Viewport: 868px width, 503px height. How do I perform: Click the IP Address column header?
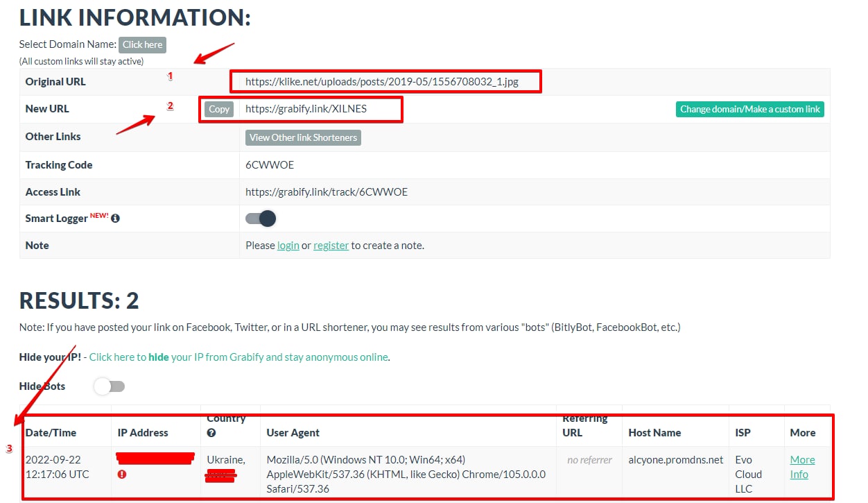142,433
